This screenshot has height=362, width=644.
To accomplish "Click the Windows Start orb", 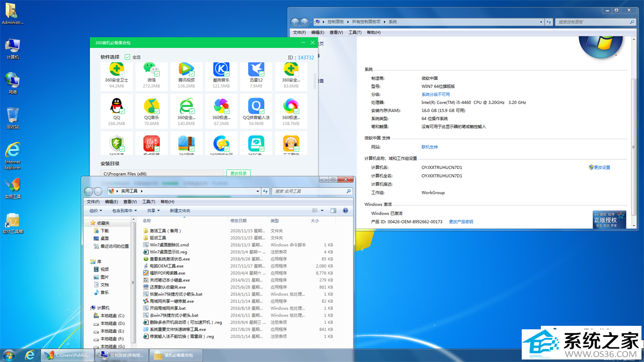I will [10, 355].
